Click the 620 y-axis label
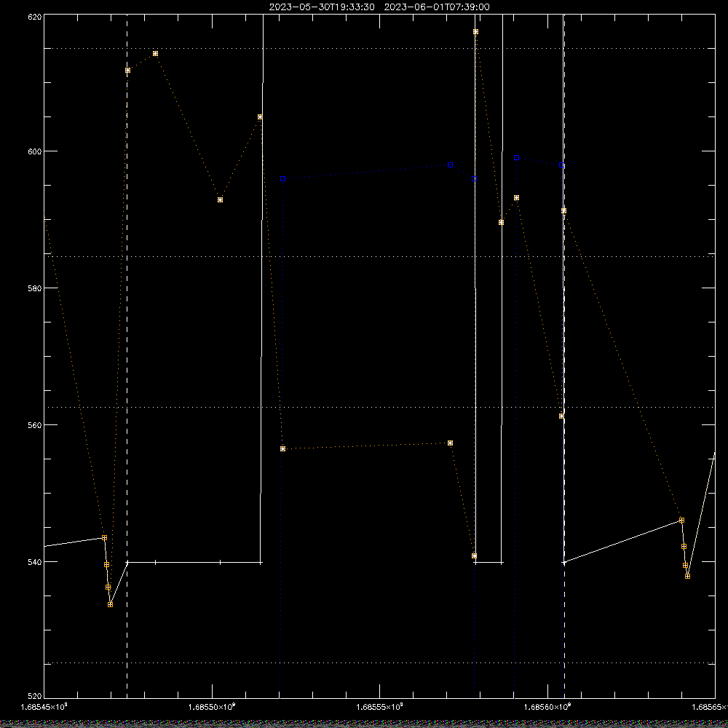Viewport: 728px width, 728px height. point(35,17)
